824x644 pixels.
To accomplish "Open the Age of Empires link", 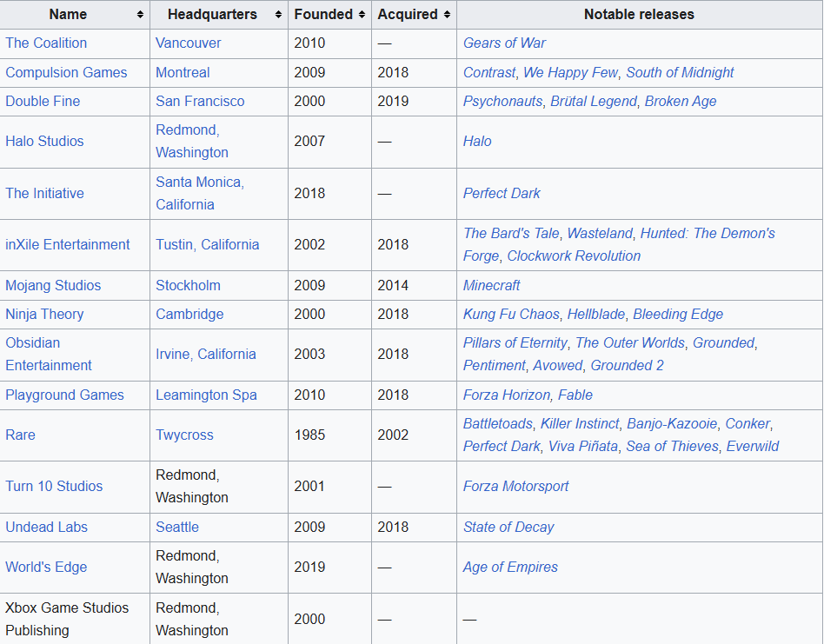I will coord(510,568).
